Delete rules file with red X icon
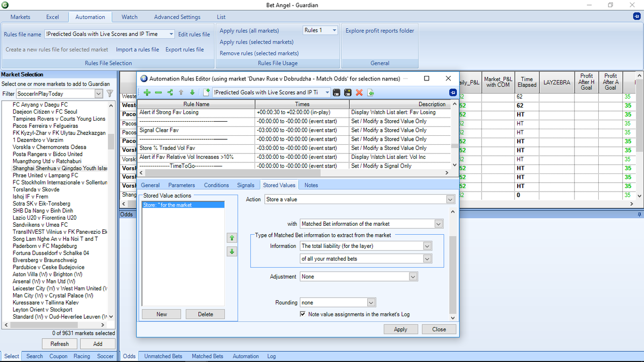644x362 pixels. [359, 93]
